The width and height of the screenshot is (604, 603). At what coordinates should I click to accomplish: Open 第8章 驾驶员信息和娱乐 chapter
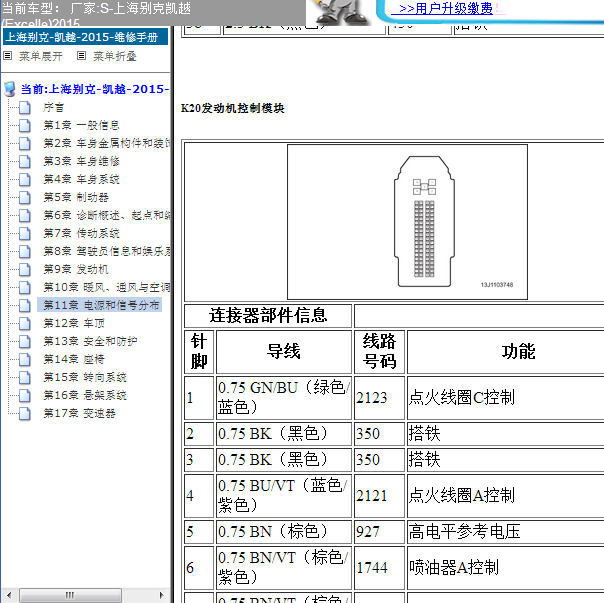[106, 251]
